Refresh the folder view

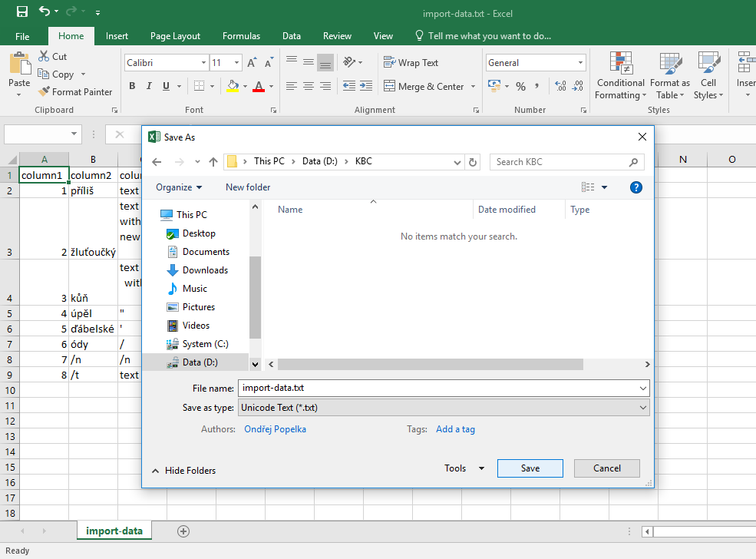pos(473,162)
